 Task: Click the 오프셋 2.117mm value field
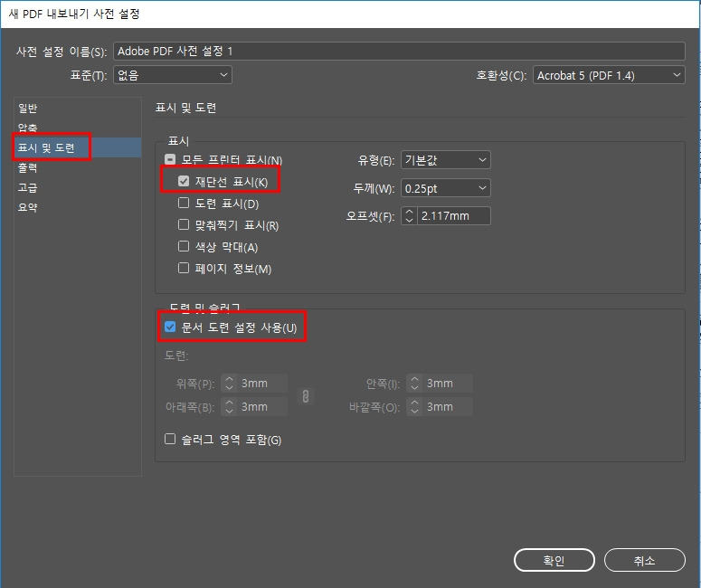pos(454,216)
